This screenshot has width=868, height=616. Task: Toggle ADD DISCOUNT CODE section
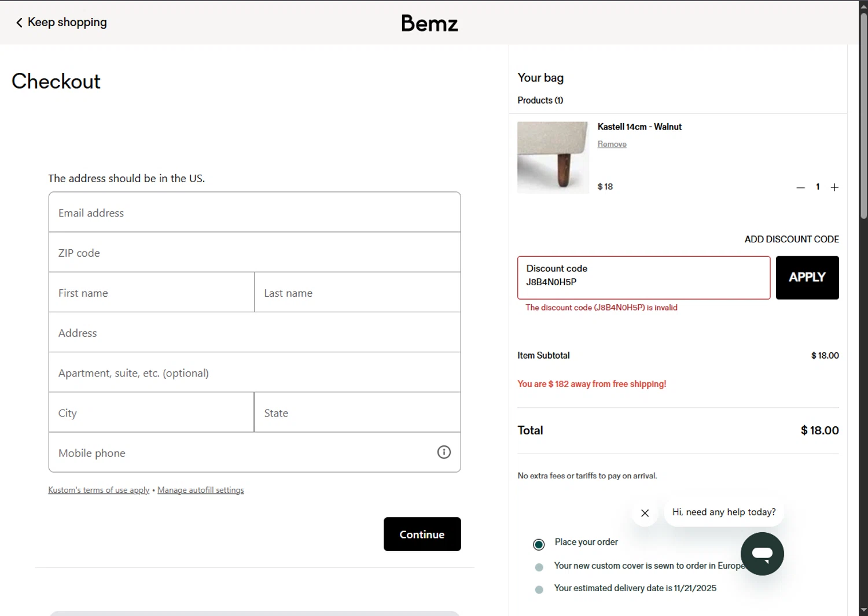coord(792,239)
